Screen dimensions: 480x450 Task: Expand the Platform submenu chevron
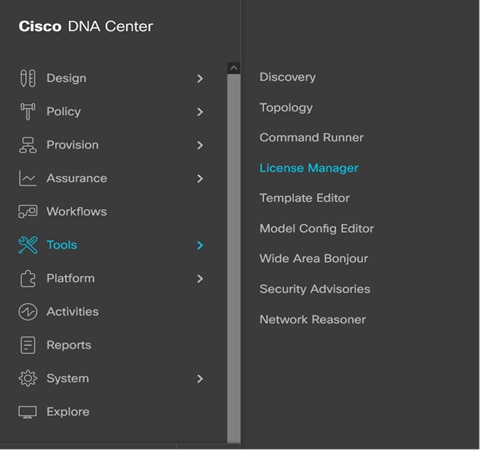coord(200,279)
